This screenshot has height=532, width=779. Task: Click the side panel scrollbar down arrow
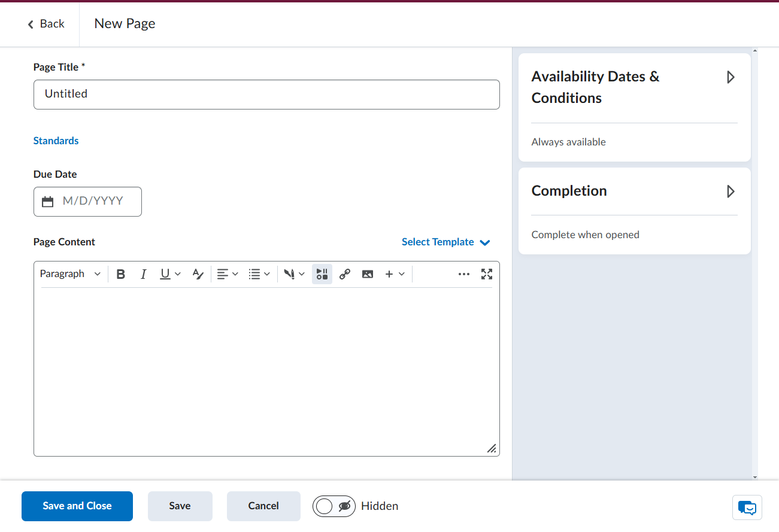[754, 477]
